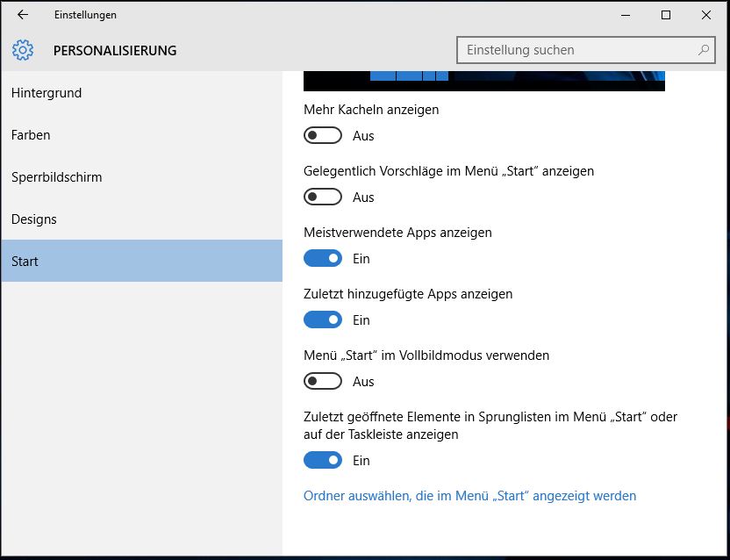Minimize the Einstellungen window
Viewport: 730px width, 560px height.
click(626, 15)
